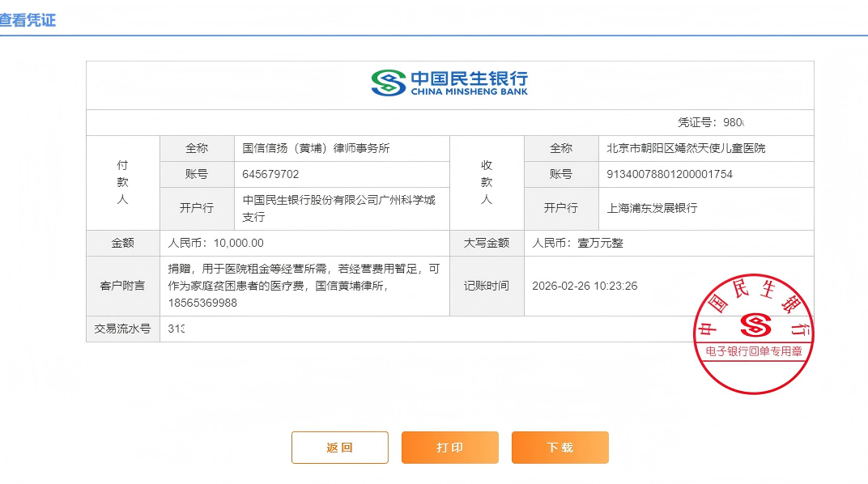Click the 收款人 label cell
Viewport: 868px width, 484px height.
point(487,183)
